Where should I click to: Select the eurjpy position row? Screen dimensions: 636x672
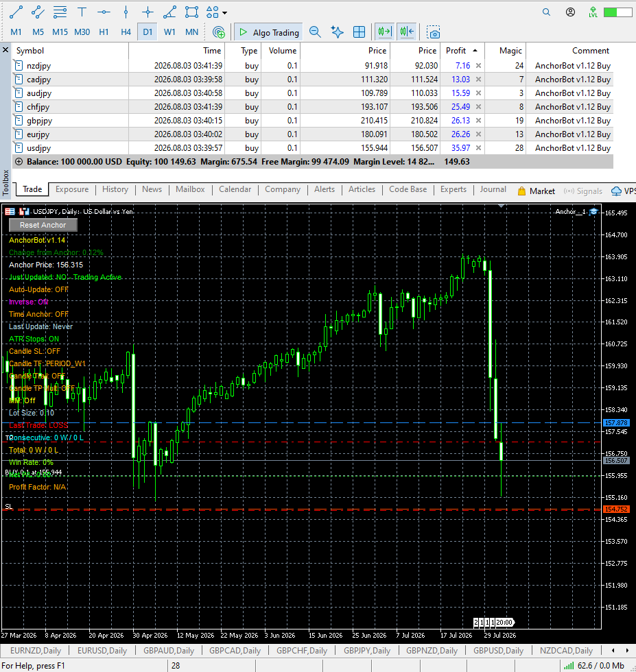click(x=313, y=134)
